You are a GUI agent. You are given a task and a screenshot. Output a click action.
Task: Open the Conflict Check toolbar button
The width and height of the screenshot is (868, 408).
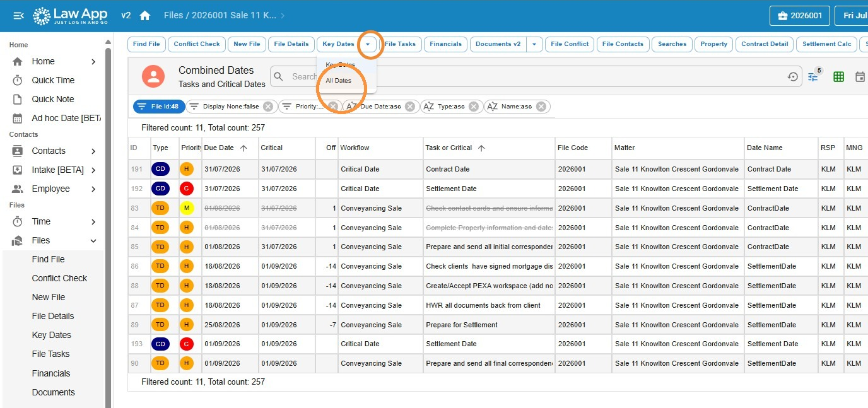[197, 44]
